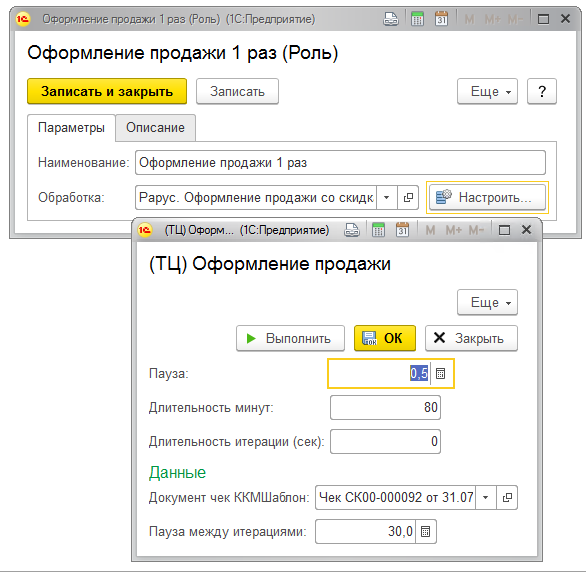Viewport: 586px width, 572px height.
Task: Click the Записать и закрыть button
Action: [107, 92]
